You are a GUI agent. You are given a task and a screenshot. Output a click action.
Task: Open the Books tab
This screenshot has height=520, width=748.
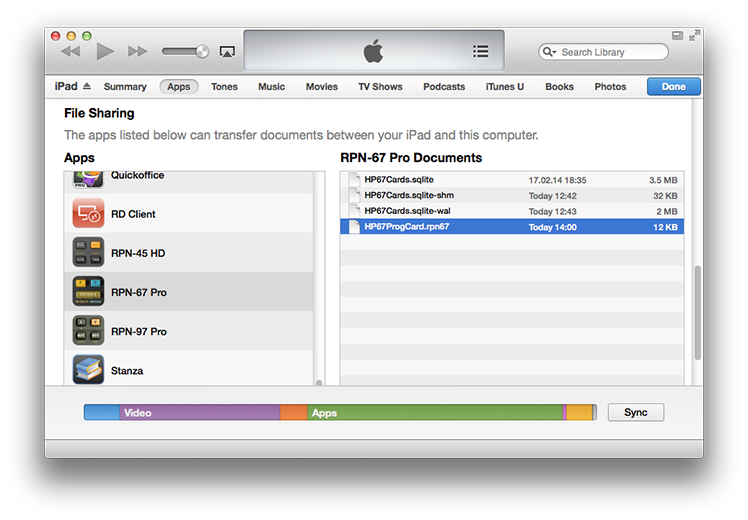point(560,87)
